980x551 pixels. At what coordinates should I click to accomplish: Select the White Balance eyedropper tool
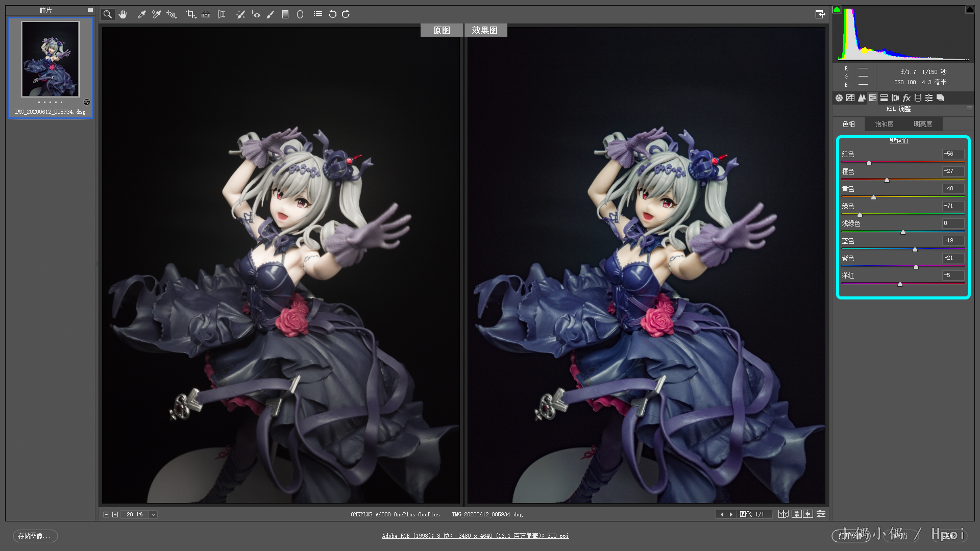click(x=142, y=14)
